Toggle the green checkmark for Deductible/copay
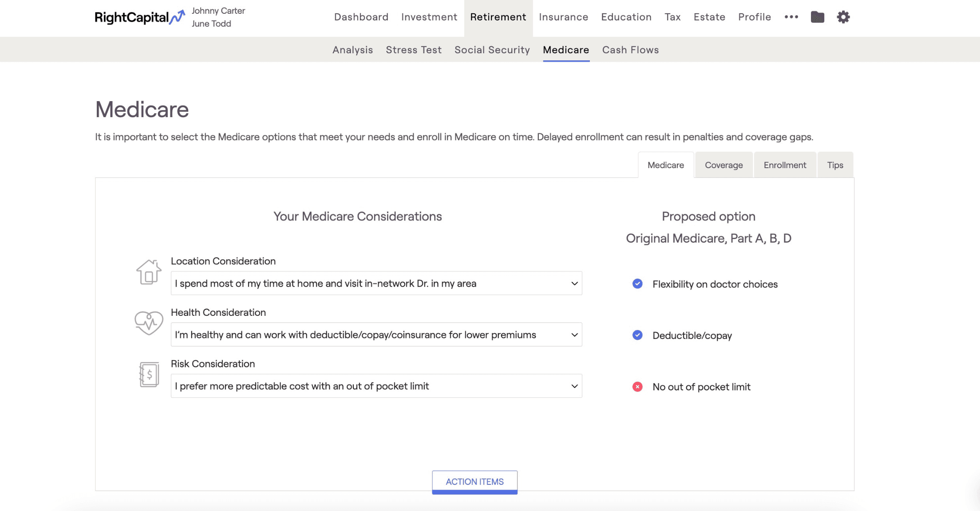 (x=637, y=335)
